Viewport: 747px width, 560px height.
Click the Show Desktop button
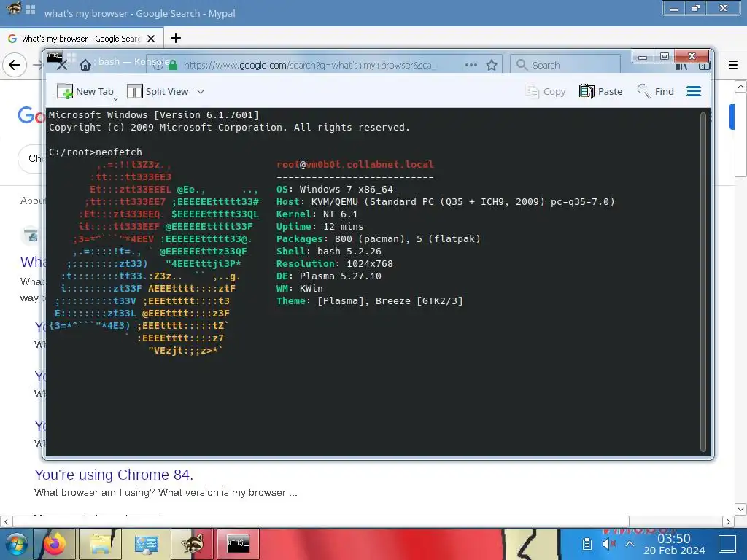[x=727, y=544]
